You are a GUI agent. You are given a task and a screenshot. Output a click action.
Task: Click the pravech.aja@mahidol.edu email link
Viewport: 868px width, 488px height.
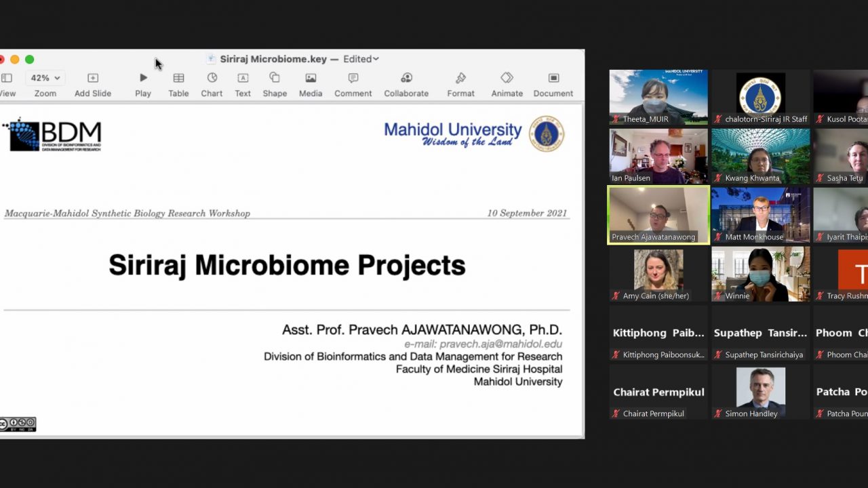[x=483, y=344]
